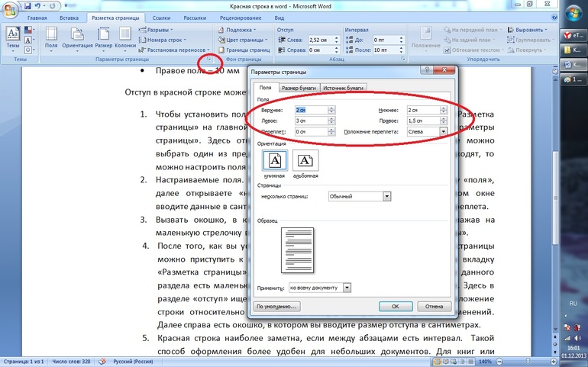Click the zoom slider handle
588x367 pixels.
click(x=528, y=362)
